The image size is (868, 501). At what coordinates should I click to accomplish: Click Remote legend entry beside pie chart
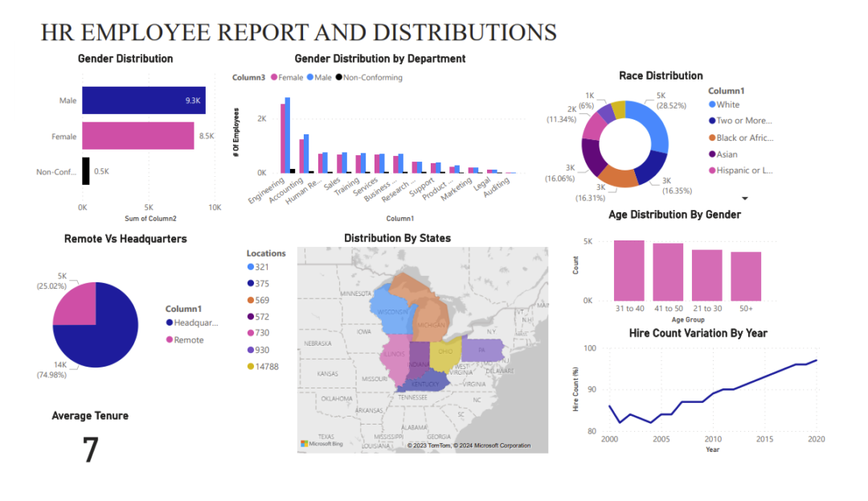point(188,340)
